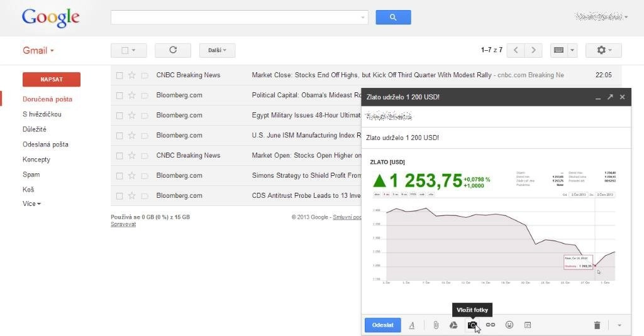Go to the previous page of messages

(x=516, y=50)
